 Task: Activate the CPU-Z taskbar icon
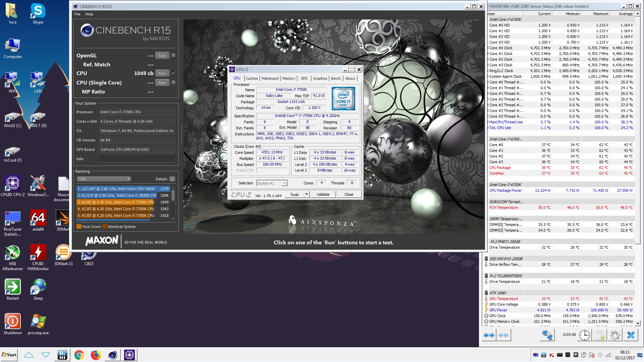click(x=129, y=355)
